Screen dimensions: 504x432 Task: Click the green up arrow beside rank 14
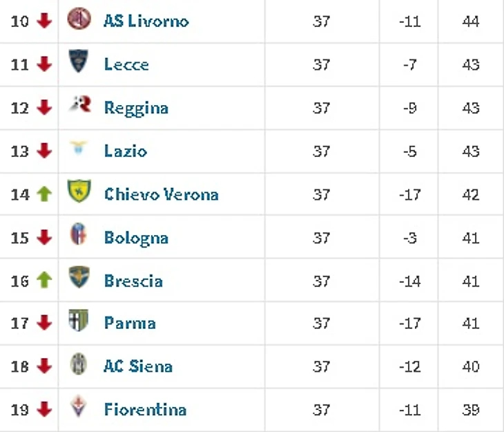click(44, 194)
